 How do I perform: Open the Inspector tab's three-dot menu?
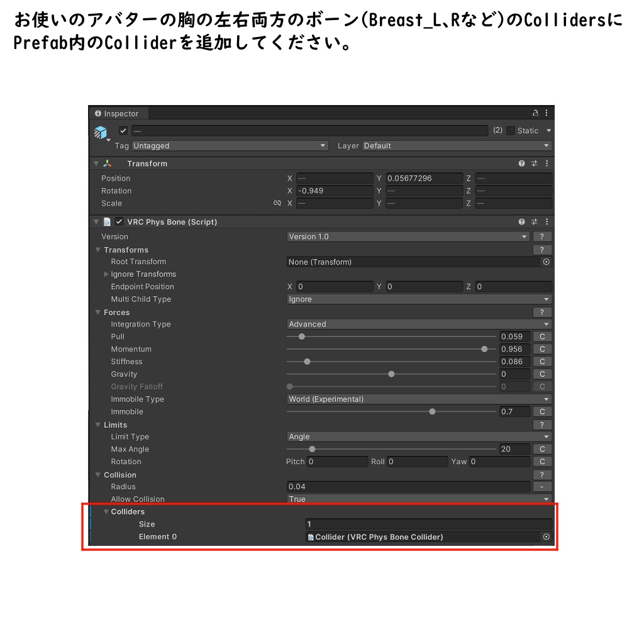pyautogui.click(x=547, y=113)
